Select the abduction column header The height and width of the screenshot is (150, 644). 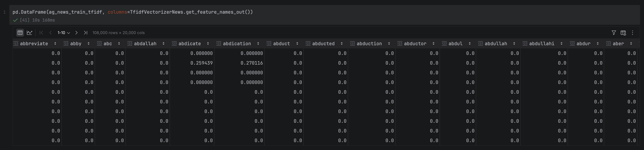click(369, 43)
